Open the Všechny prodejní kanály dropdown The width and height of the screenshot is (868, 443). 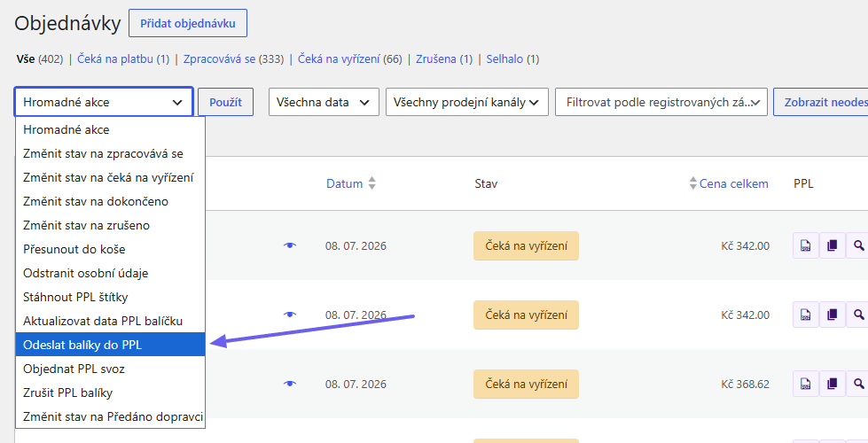tap(466, 102)
